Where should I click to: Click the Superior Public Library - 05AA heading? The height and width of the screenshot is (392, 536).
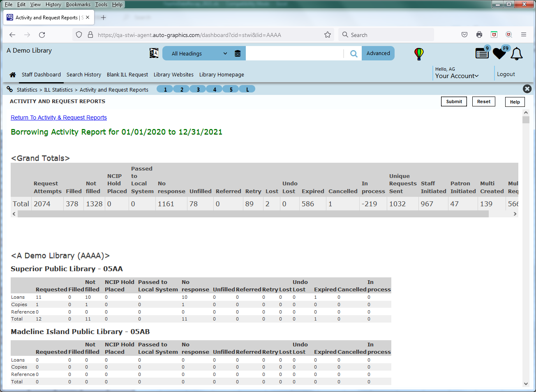[x=67, y=269]
